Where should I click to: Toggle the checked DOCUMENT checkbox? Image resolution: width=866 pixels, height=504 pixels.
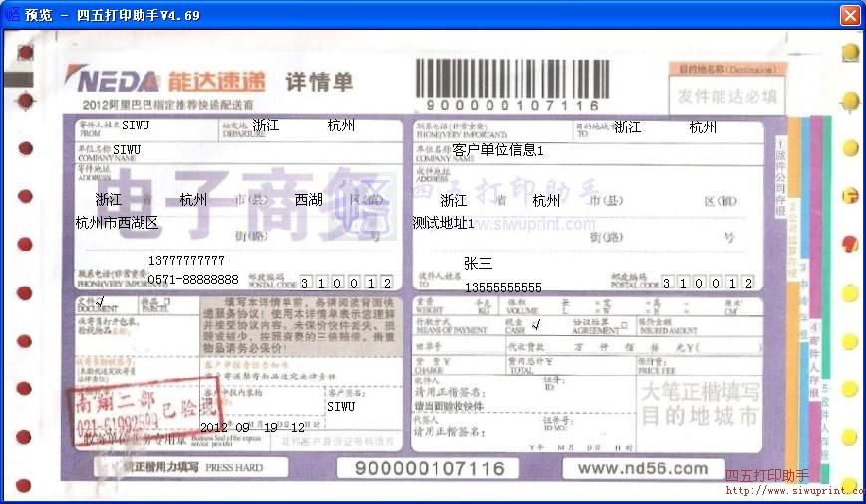click(x=101, y=302)
